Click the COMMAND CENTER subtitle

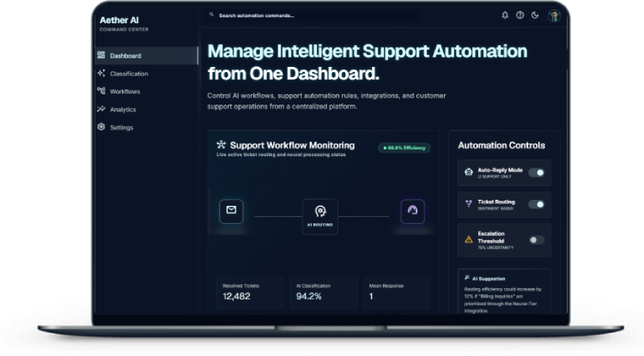click(124, 29)
